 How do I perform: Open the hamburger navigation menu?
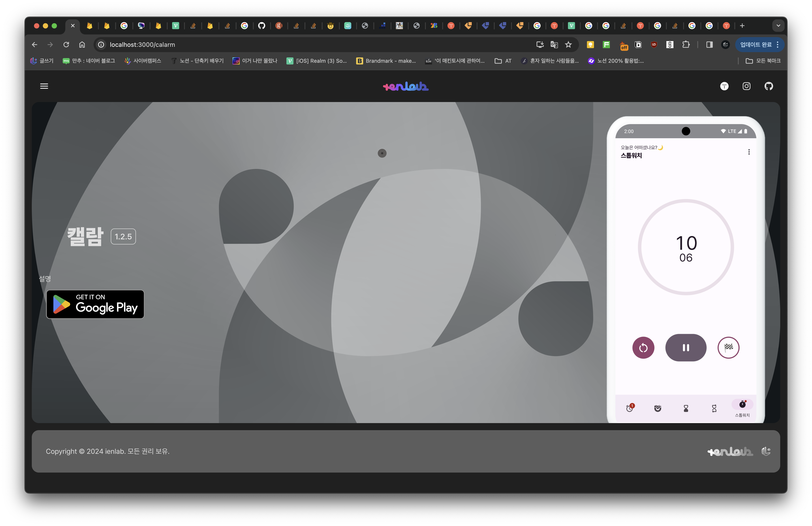point(44,86)
